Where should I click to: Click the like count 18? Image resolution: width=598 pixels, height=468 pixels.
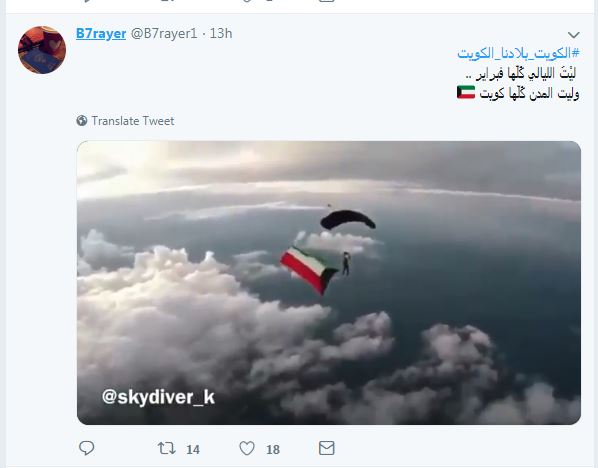(273, 449)
